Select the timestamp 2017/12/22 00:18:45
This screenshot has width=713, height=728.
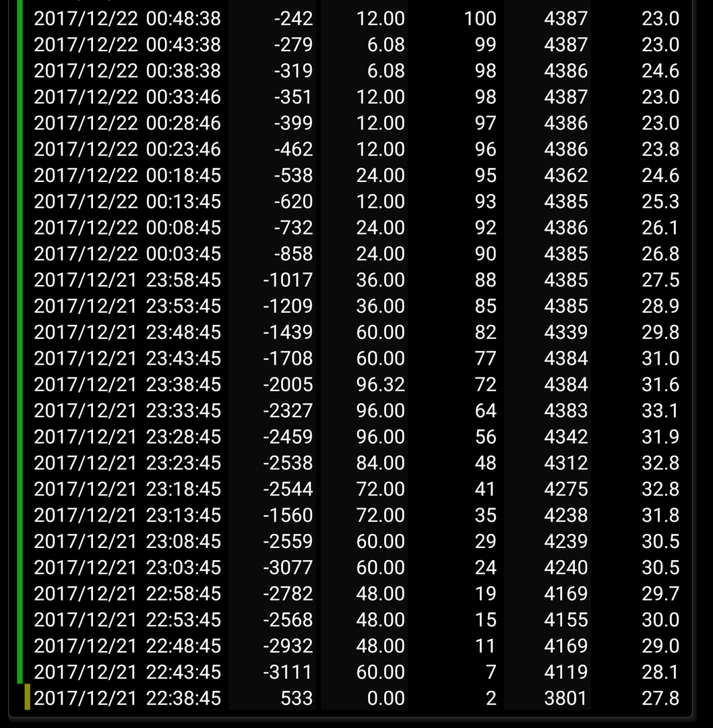[127, 175]
